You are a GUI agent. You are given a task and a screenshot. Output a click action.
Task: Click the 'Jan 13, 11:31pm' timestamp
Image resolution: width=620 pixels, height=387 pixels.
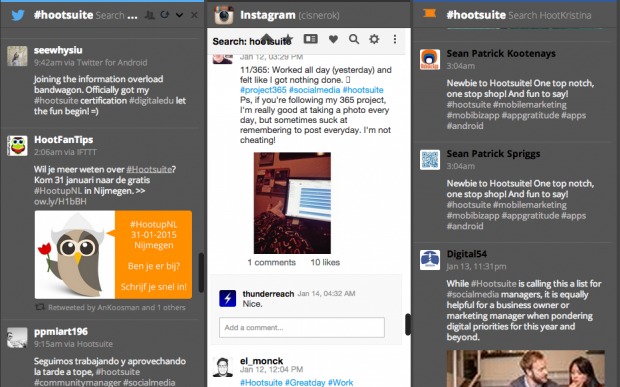476,266
